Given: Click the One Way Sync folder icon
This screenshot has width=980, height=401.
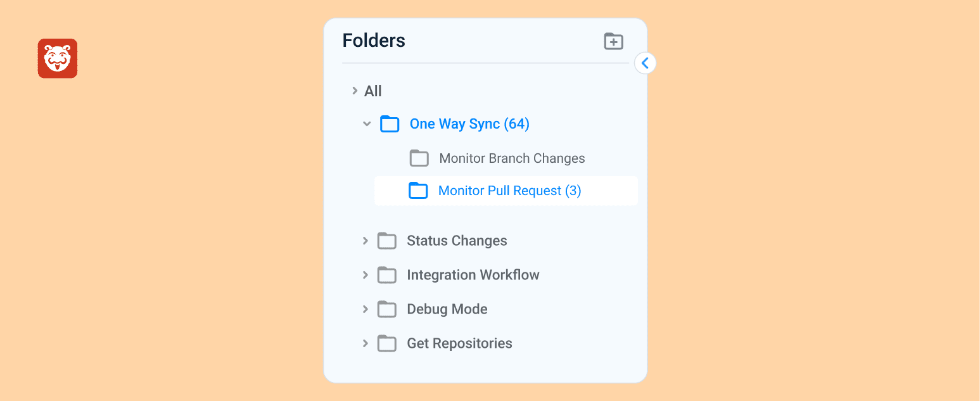Looking at the screenshot, I should pos(390,124).
